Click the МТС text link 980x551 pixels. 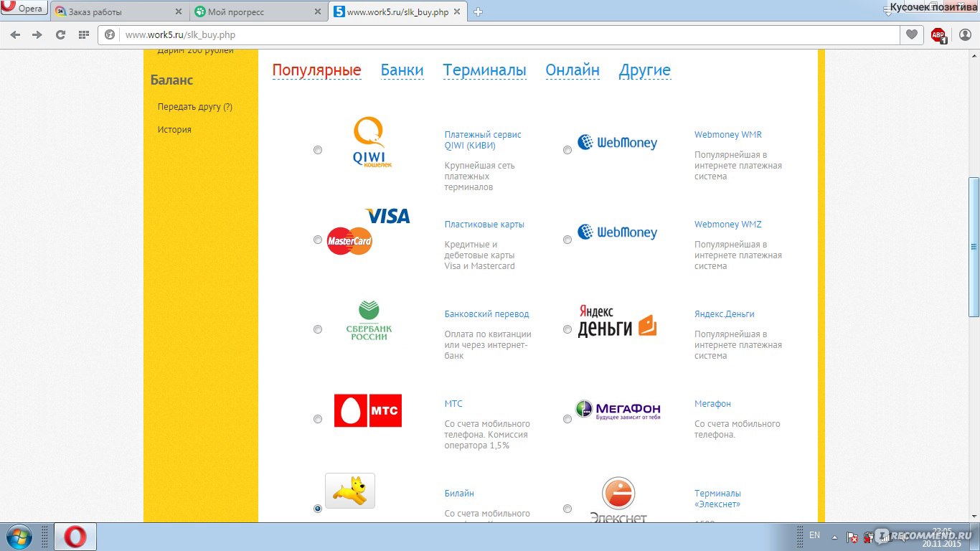tap(453, 404)
